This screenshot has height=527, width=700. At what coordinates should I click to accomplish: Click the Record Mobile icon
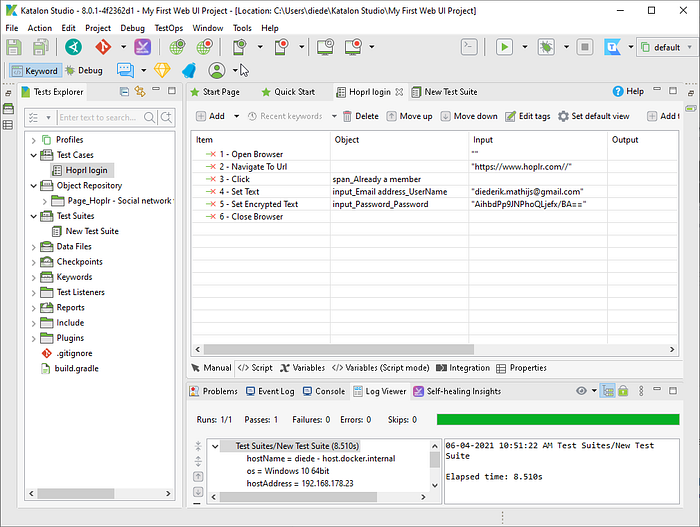pos(281,47)
